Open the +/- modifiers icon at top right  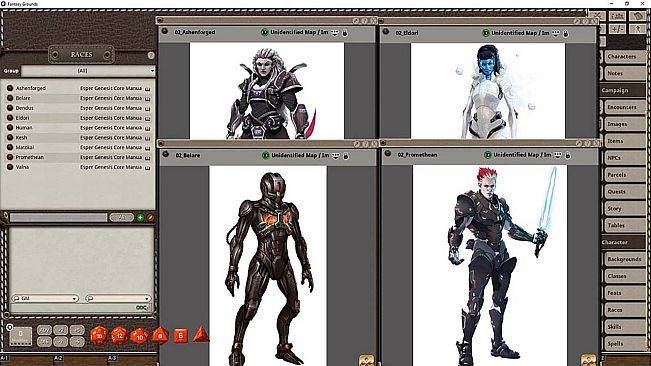(x=617, y=29)
